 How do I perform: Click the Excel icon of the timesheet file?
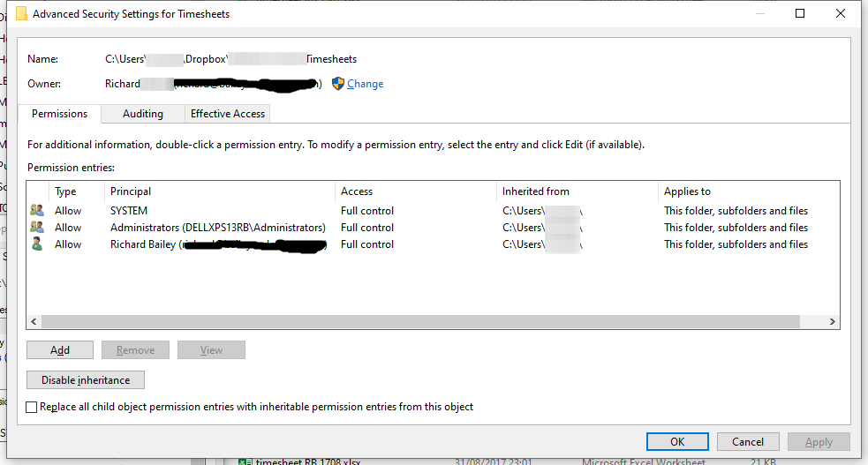[x=245, y=461]
